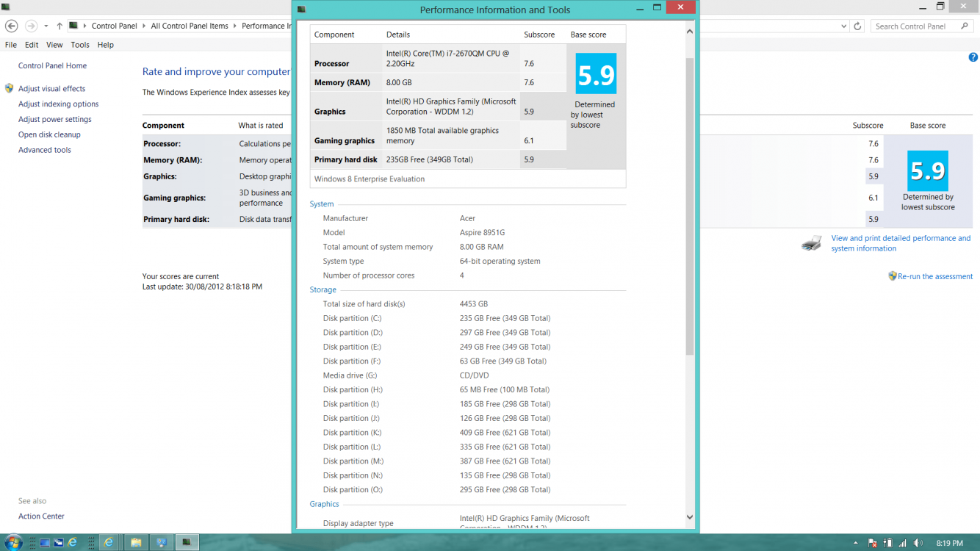
Task: Click Switch between windows quick launch icon
Action: point(59,543)
